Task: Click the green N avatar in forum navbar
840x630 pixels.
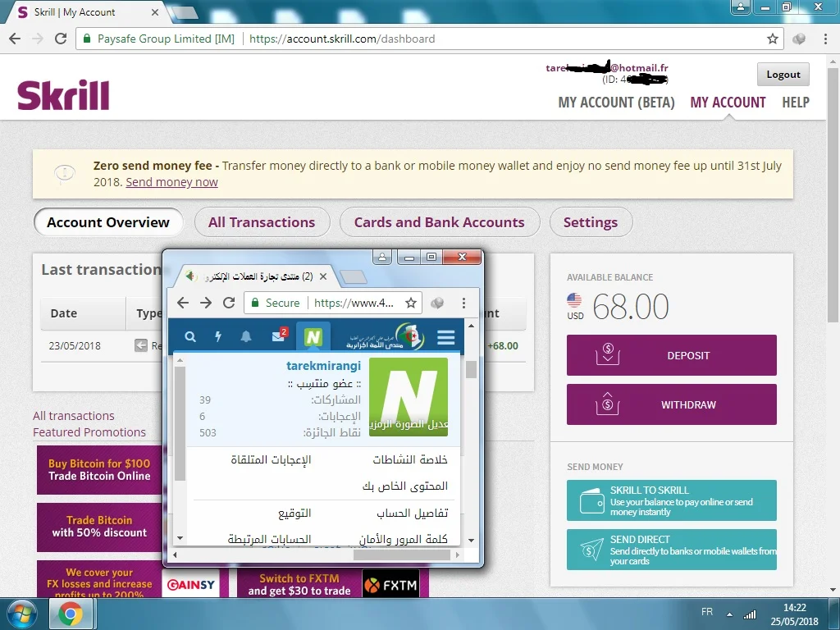Action: click(x=313, y=336)
